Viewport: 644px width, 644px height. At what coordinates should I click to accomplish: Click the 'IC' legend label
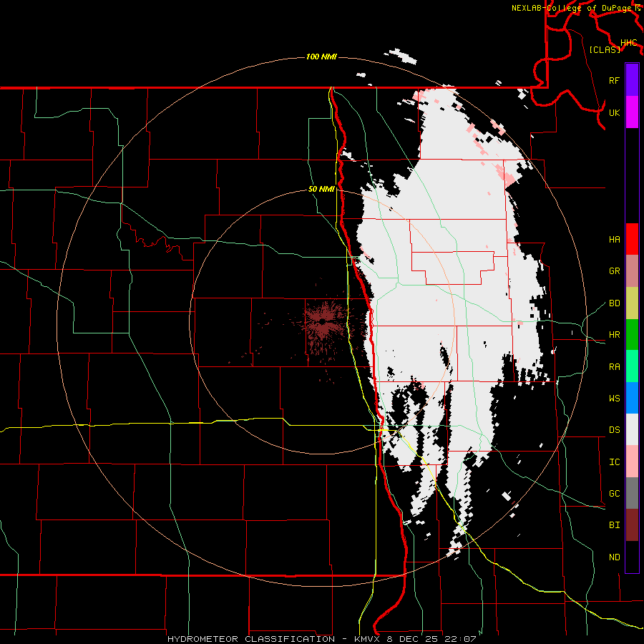click(x=614, y=462)
